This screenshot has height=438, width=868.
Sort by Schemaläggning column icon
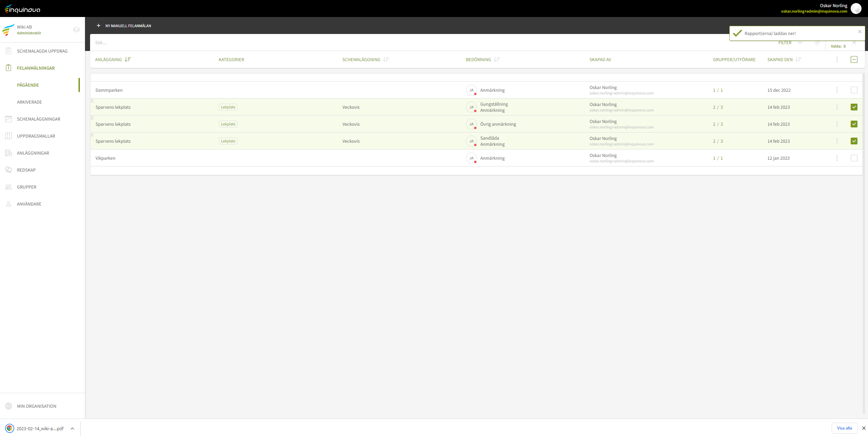coord(386,59)
